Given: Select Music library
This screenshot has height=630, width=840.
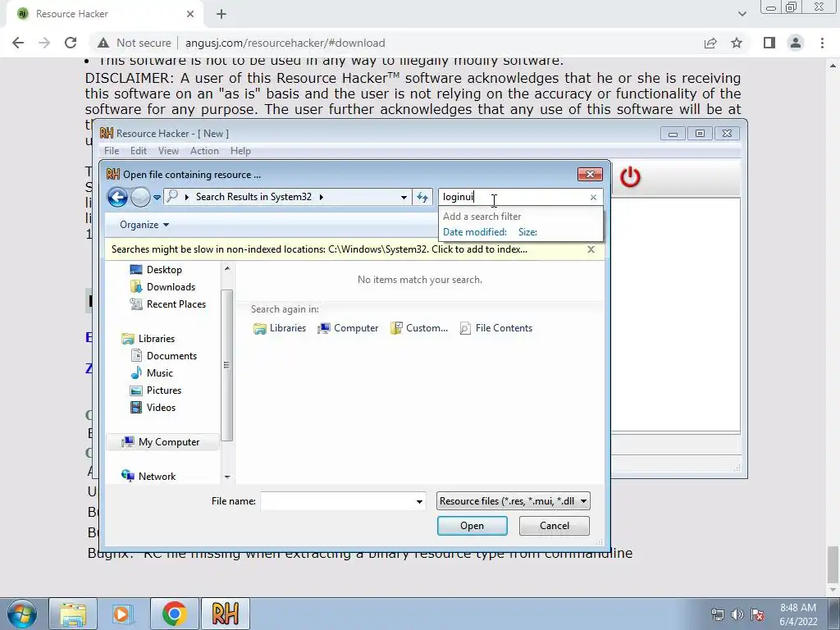Looking at the screenshot, I should point(152,373).
